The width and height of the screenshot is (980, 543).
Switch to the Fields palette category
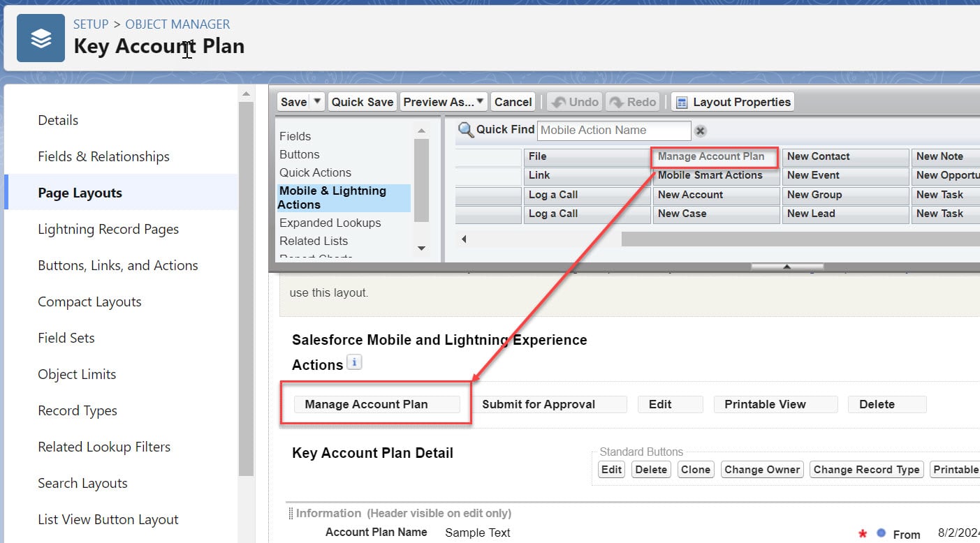point(295,136)
